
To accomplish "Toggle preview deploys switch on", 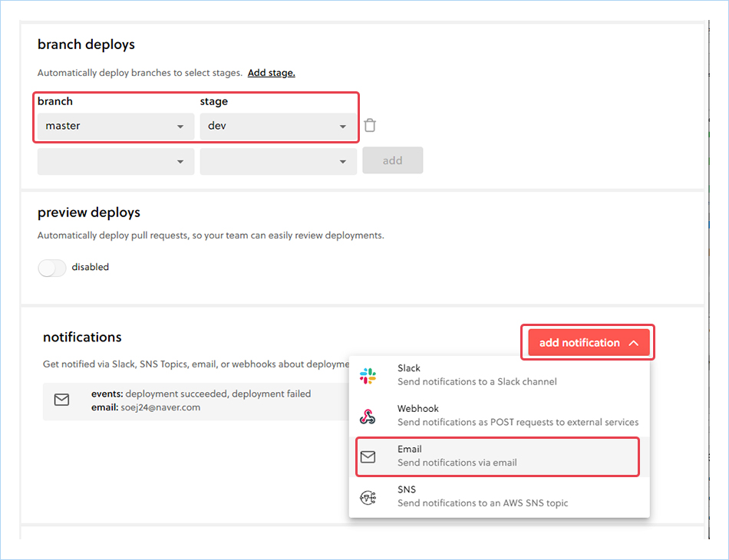I will click(52, 268).
